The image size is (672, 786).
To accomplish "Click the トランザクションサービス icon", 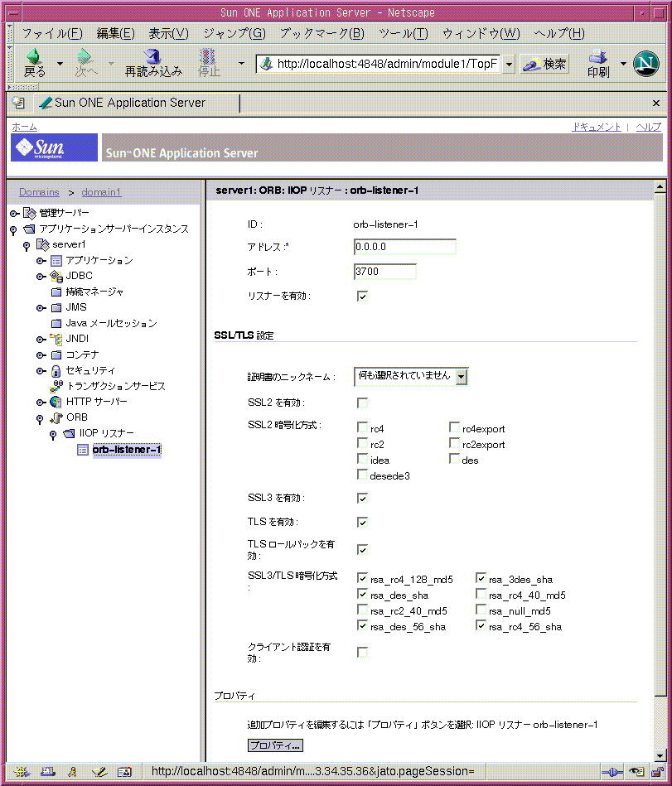I will coord(56,386).
